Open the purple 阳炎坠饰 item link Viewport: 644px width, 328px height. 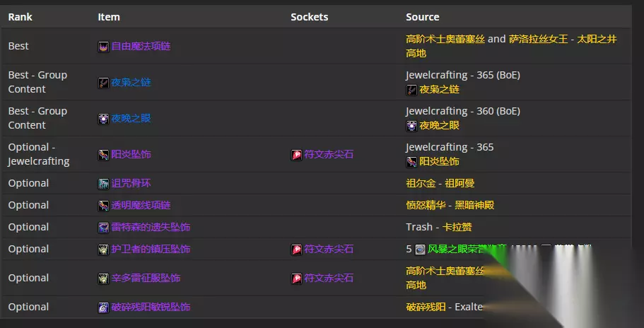tap(131, 154)
